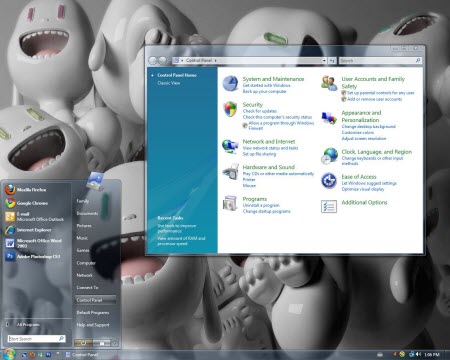Click the User Accounts people icon
This screenshot has height=360, width=450.
pos(329,83)
